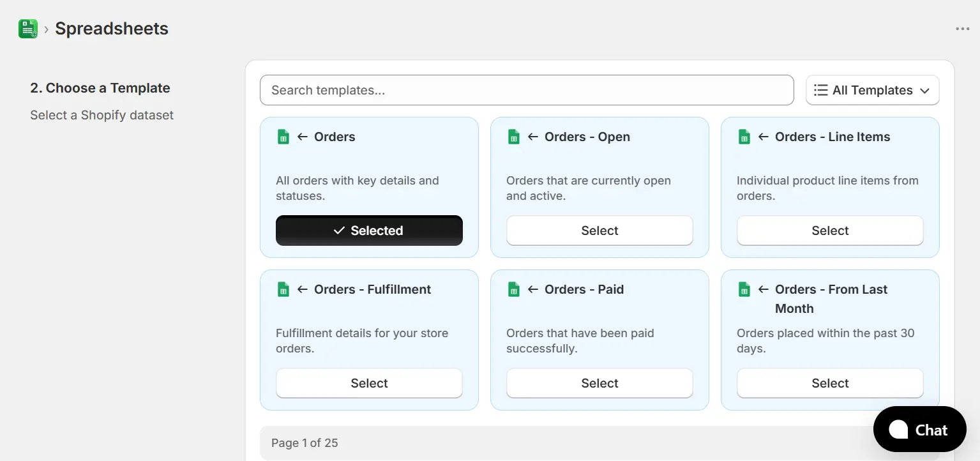Click 'Fulfillment details for your store orders.' description
The width and height of the screenshot is (980, 461).
pyautogui.click(x=362, y=341)
